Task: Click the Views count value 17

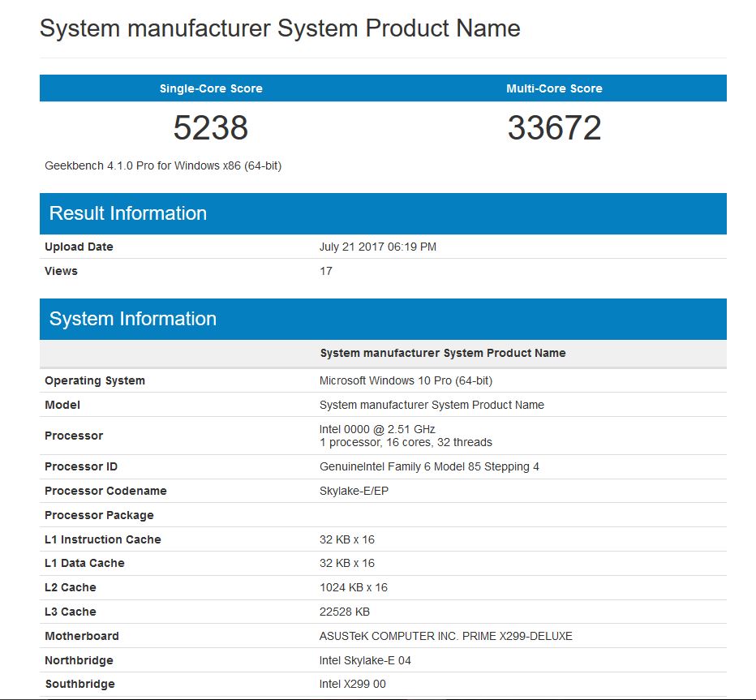Action: (326, 271)
